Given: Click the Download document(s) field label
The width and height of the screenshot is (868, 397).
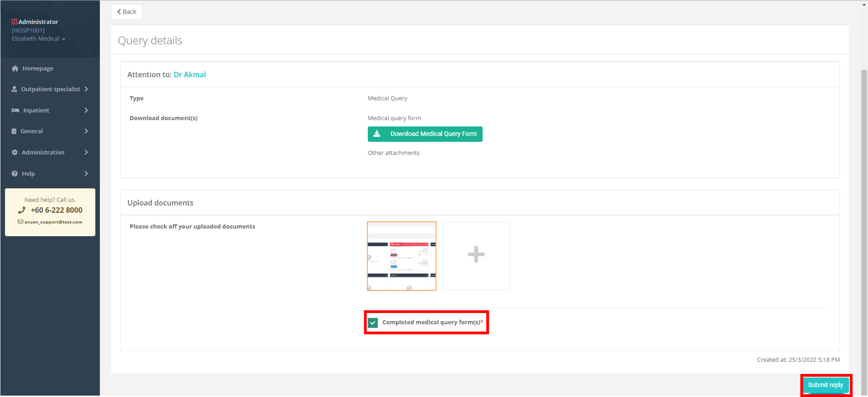Looking at the screenshot, I should tap(163, 118).
